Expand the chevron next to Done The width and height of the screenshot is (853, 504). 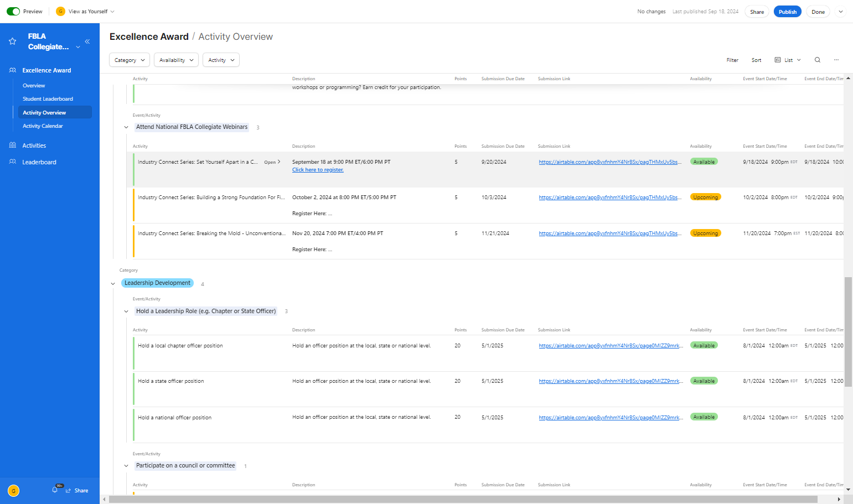[841, 12]
